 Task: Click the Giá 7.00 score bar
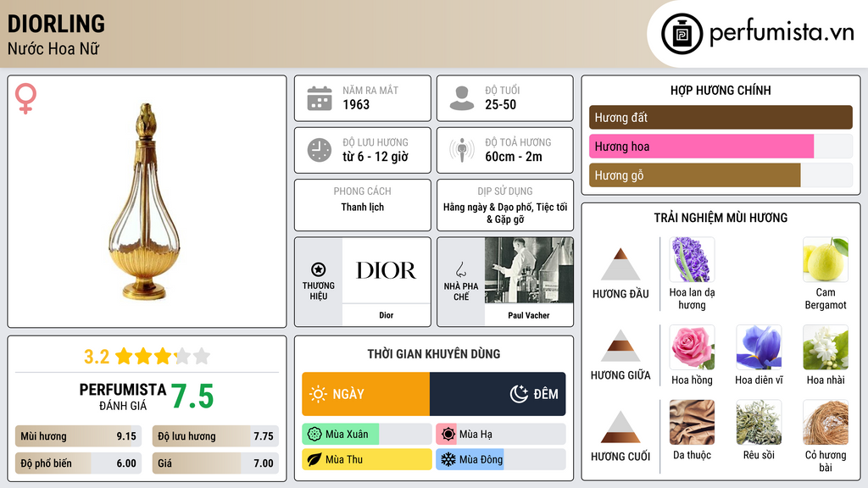tap(215, 463)
